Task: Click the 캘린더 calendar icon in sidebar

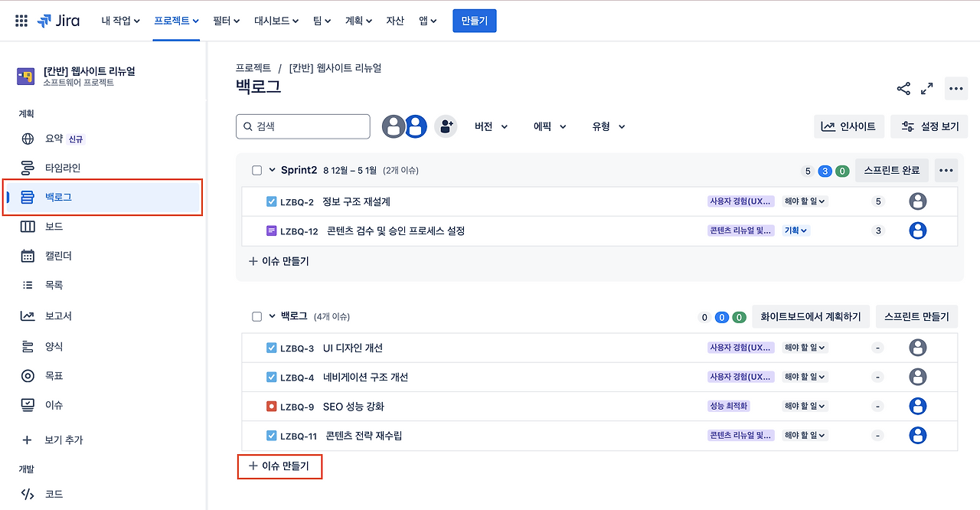Action: [x=27, y=256]
